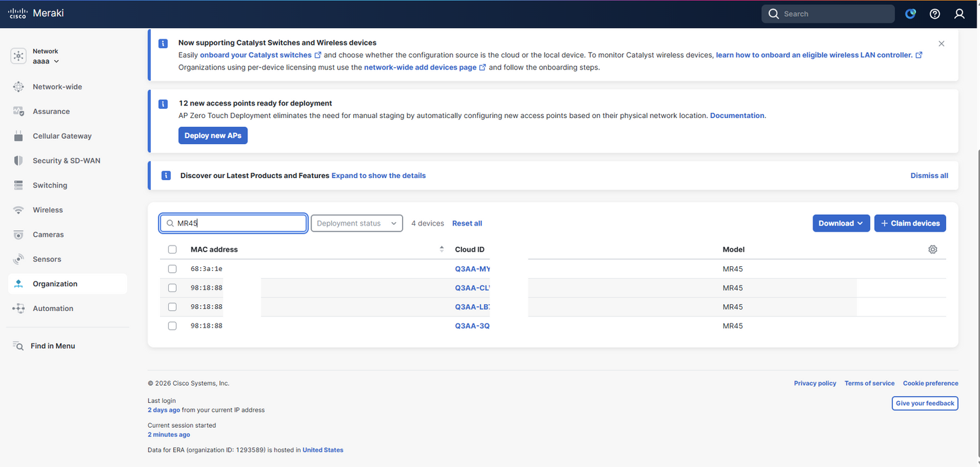Click the Deploy new APs button
This screenshot has width=980, height=467.
(213, 135)
